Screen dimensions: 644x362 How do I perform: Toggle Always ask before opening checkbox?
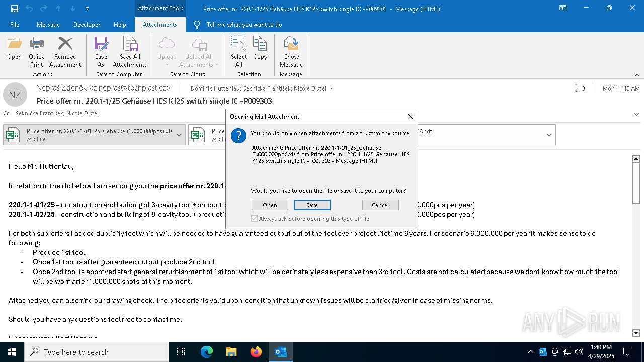254,219
